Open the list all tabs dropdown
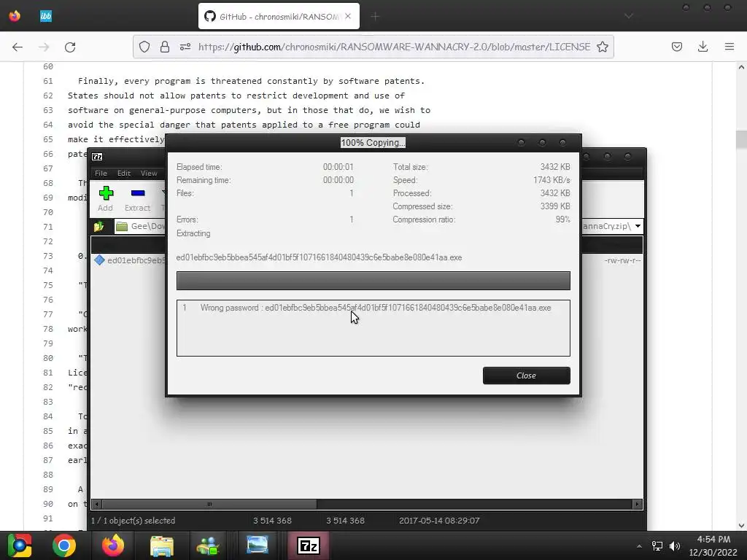Image resolution: width=747 pixels, height=560 pixels. click(x=629, y=16)
